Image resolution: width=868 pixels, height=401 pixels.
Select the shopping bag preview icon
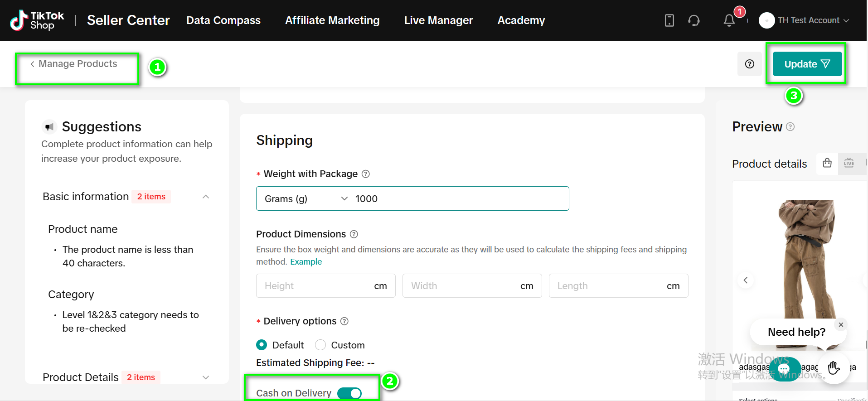pyautogui.click(x=827, y=163)
